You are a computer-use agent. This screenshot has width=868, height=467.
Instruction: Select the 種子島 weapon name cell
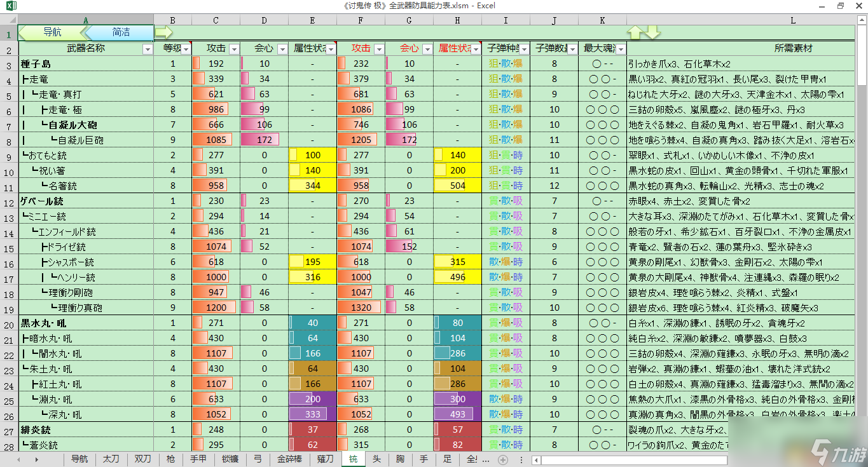pos(86,64)
